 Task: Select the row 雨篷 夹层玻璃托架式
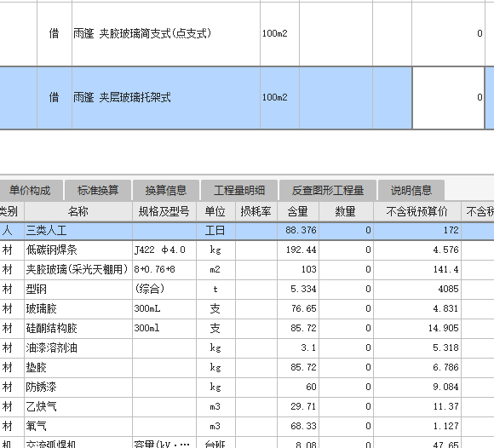click(x=247, y=98)
